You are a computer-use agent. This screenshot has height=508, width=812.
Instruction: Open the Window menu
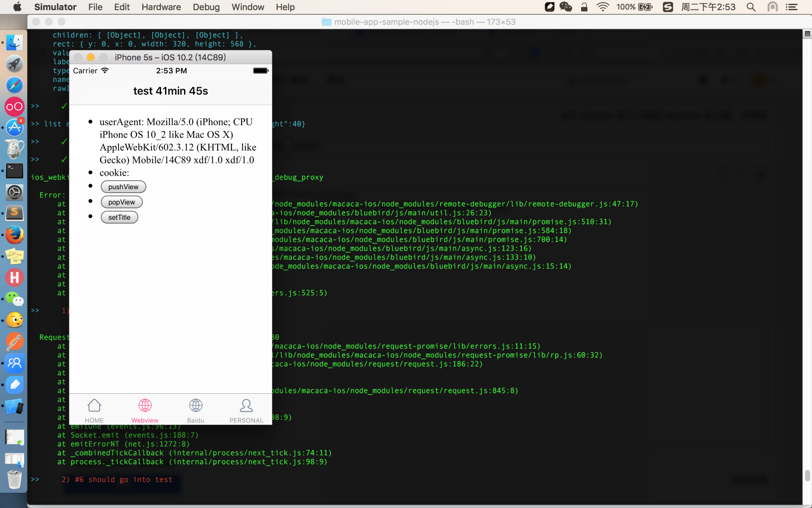248,7
